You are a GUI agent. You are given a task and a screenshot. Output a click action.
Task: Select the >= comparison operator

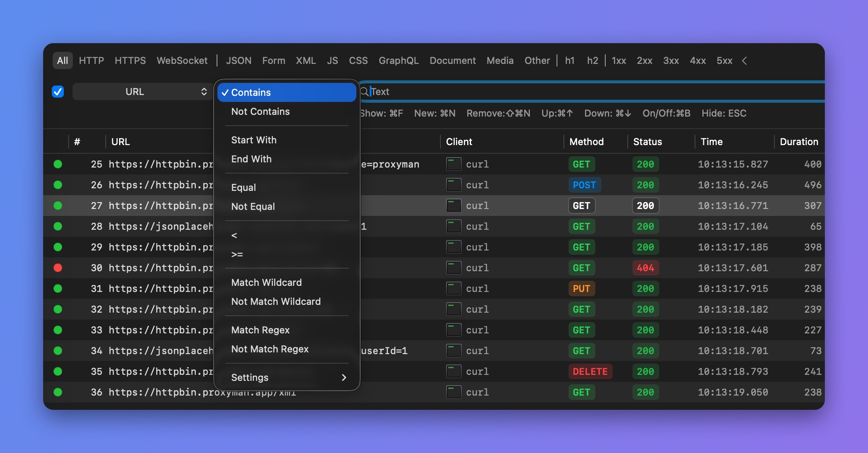pos(287,254)
